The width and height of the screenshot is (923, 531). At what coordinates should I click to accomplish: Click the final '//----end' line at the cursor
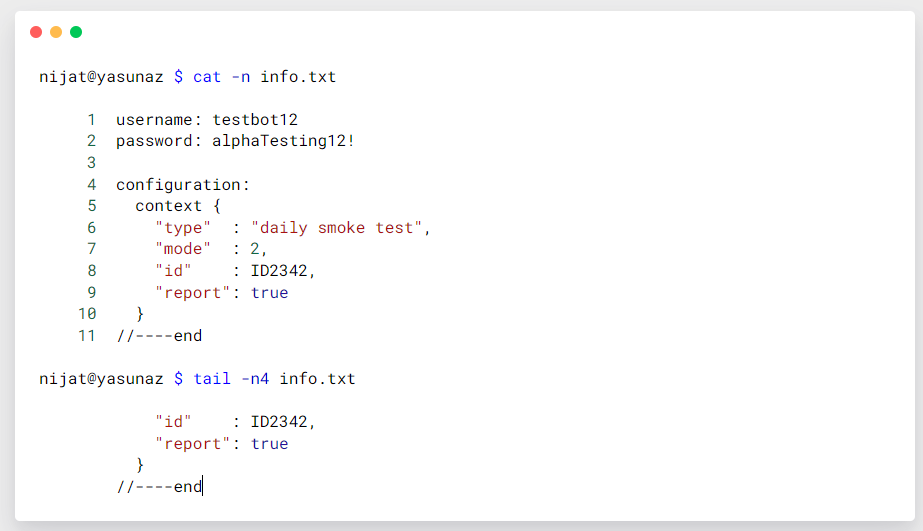[x=159, y=487]
